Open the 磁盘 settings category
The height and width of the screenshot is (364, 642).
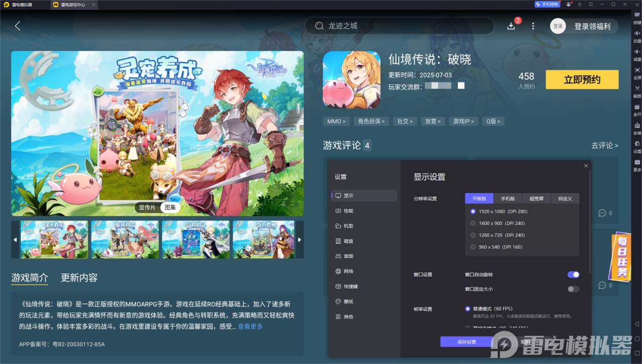point(364,241)
